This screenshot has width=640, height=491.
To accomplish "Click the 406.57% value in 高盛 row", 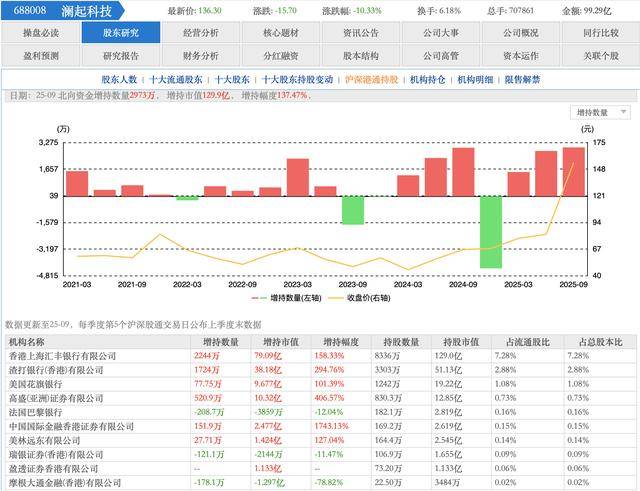I will pos(329,398).
